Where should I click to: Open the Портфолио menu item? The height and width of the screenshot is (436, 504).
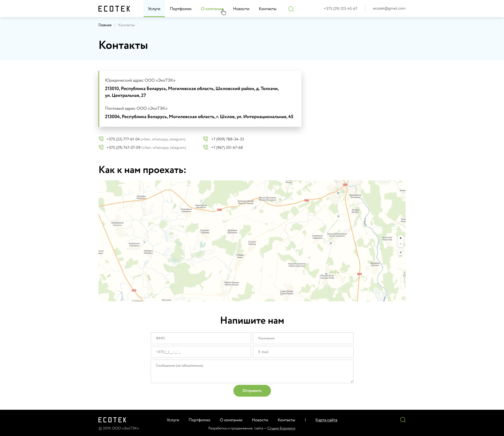tap(181, 9)
